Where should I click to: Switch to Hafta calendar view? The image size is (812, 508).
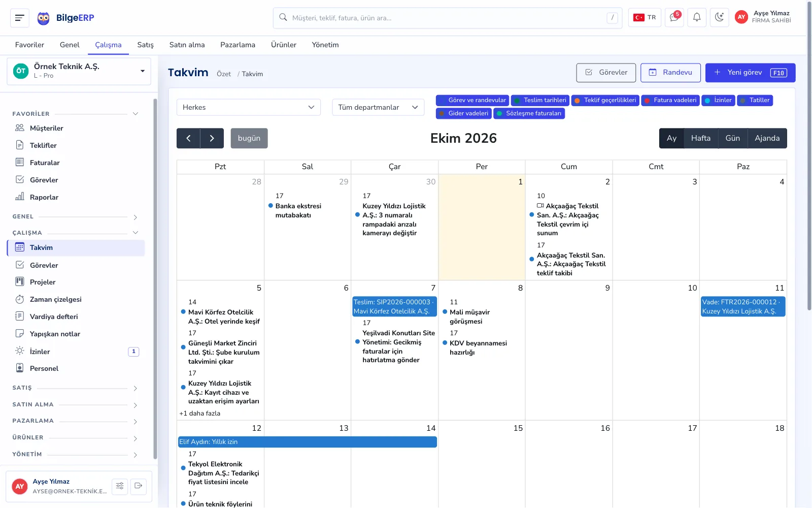click(x=701, y=138)
